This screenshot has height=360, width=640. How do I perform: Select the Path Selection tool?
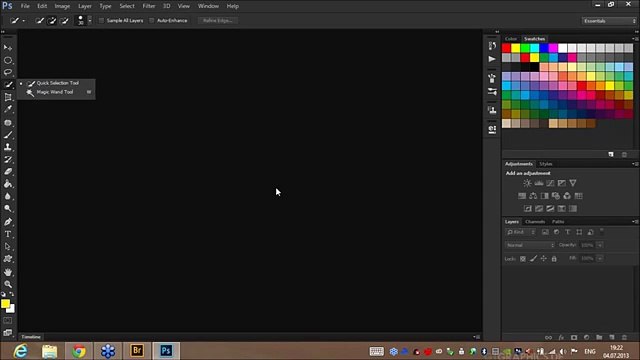pos(8,247)
